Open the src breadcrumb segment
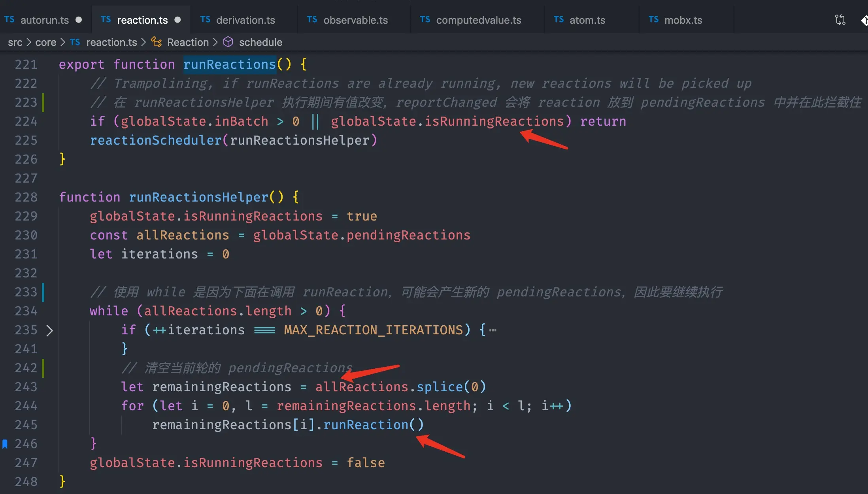868x494 pixels. coord(15,42)
